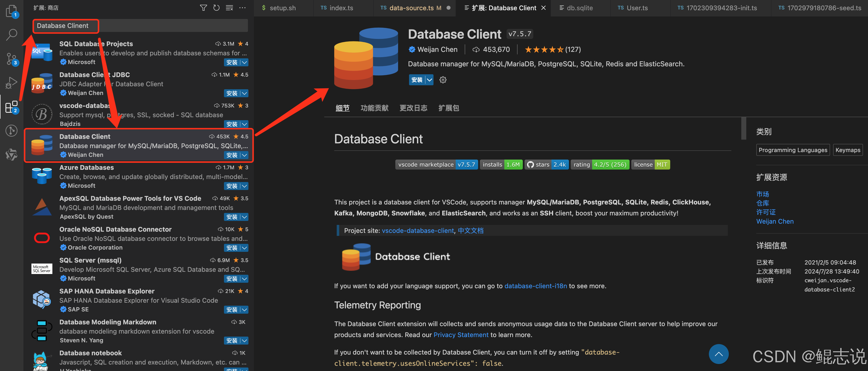Screen dimensions: 868x371
Task: Click the SAP HANA Database Explorer icon
Action: click(x=42, y=299)
